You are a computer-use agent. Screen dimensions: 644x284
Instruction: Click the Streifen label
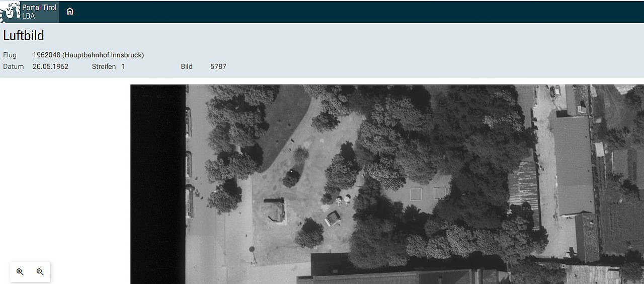click(x=104, y=66)
